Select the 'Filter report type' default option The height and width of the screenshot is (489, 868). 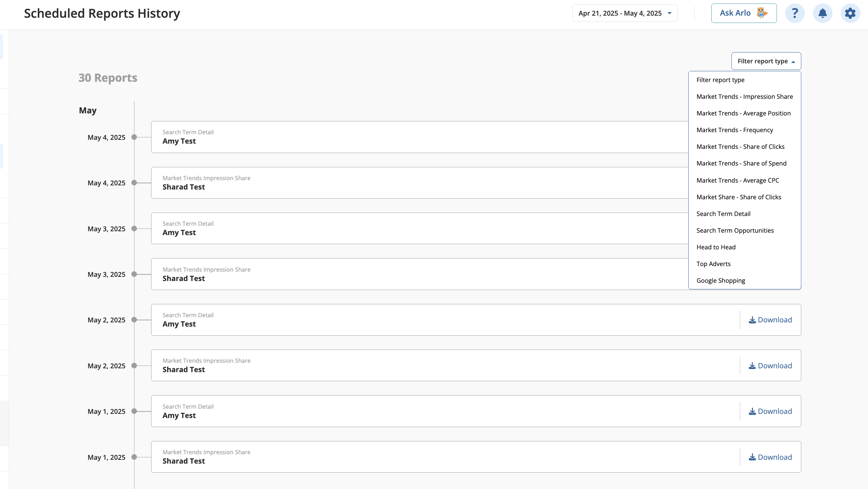(744, 80)
